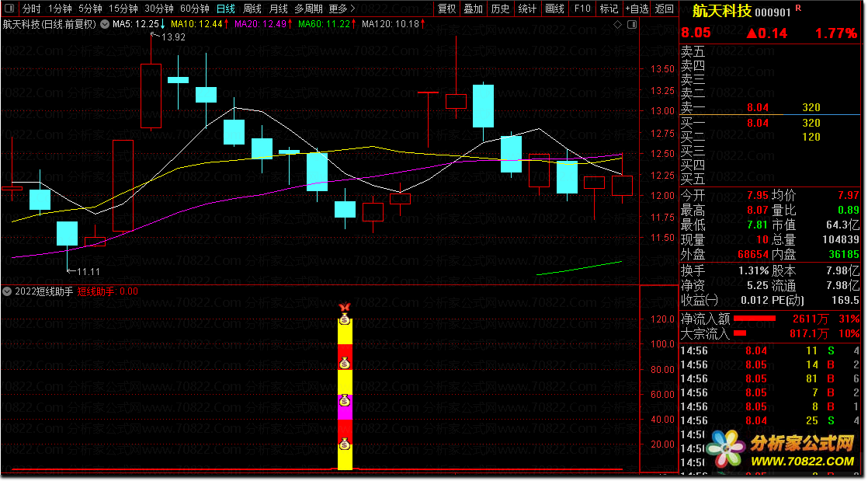This screenshot has height=481, width=868.
Task: Select the 买二 row with volume 120
Action: click(x=770, y=137)
